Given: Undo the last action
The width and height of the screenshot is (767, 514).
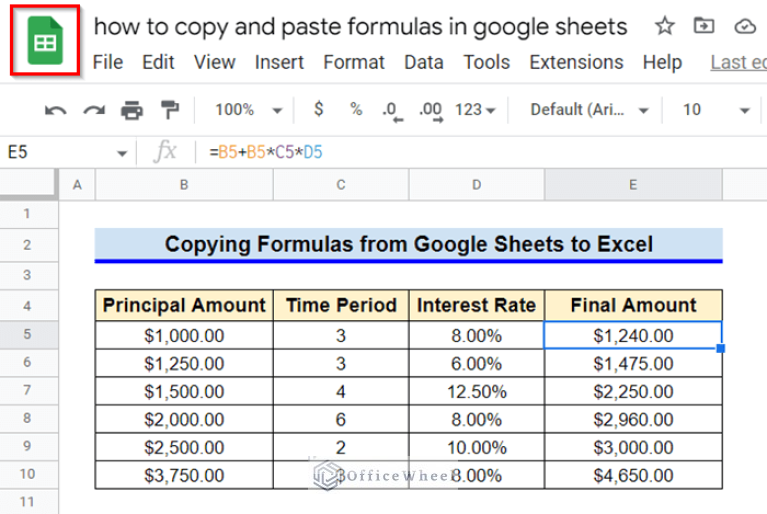Looking at the screenshot, I should pos(56,109).
